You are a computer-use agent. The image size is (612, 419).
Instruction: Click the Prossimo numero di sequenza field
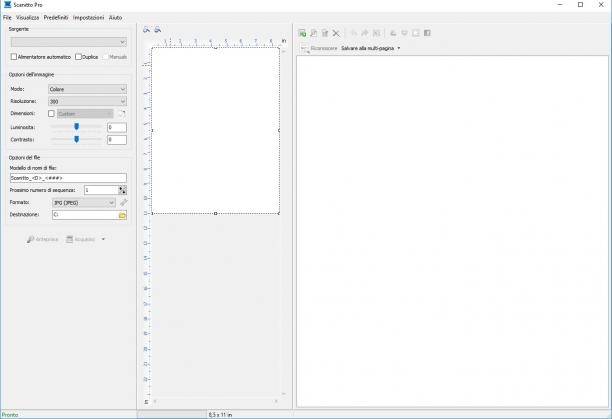(x=101, y=190)
